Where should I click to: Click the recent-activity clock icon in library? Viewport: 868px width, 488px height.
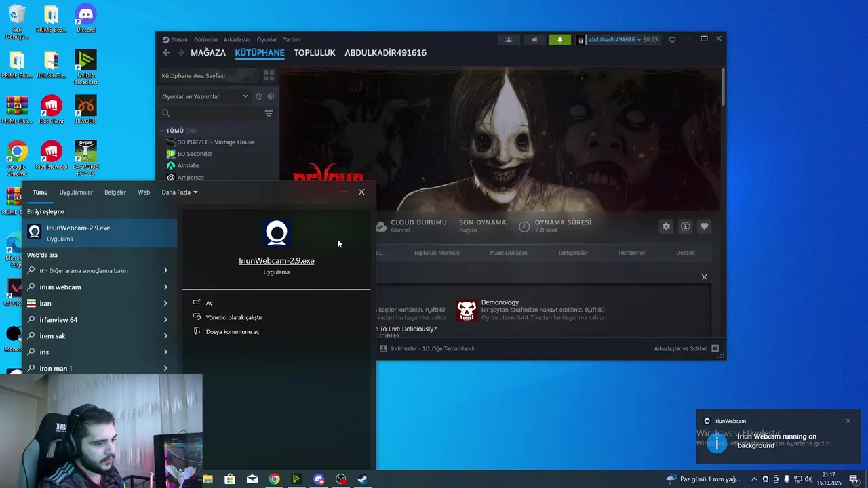(259, 96)
